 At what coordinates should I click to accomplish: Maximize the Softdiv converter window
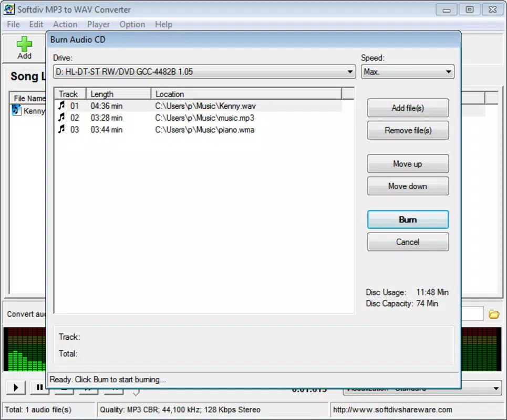469,9
